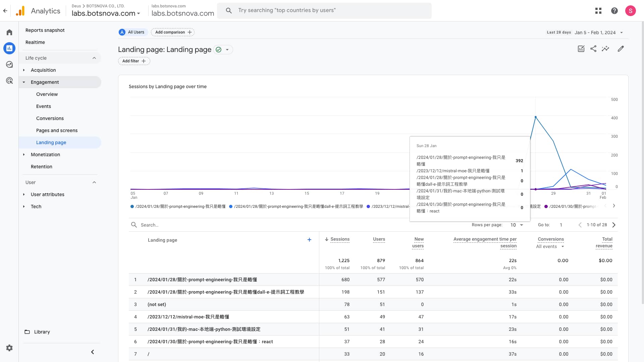
Task: Click the Add comparison button
Action: click(173, 32)
